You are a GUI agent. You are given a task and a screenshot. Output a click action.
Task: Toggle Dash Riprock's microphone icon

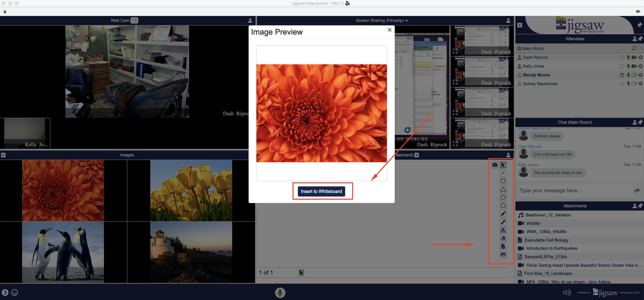tap(628, 57)
